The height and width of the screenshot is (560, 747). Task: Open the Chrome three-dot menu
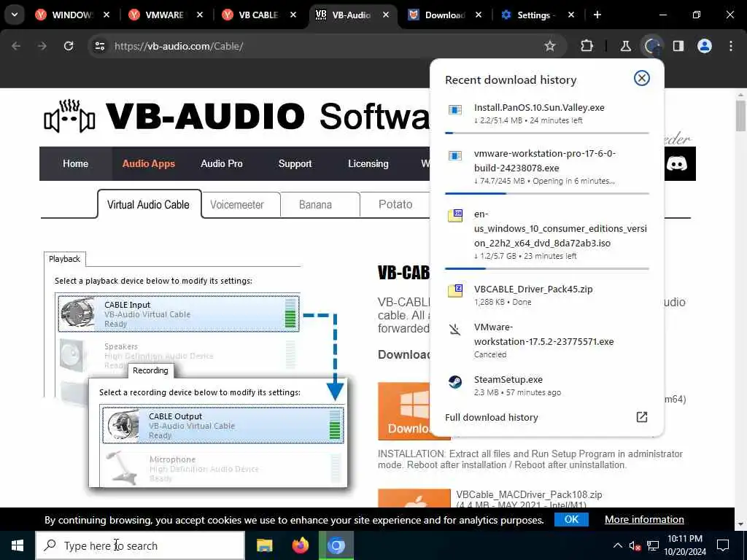731,46
